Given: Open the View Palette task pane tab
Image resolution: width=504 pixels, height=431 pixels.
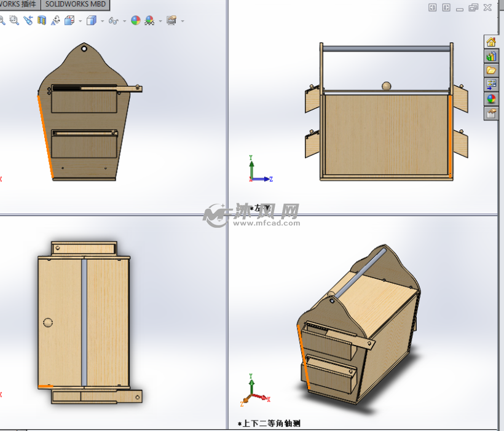Looking at the screenshot, I should click(491, 85).
